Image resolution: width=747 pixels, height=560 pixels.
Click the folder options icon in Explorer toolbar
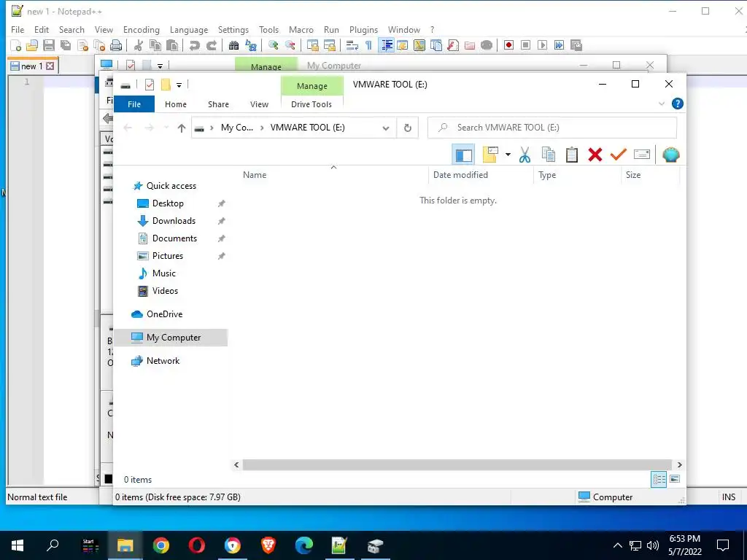coord(490,155)
